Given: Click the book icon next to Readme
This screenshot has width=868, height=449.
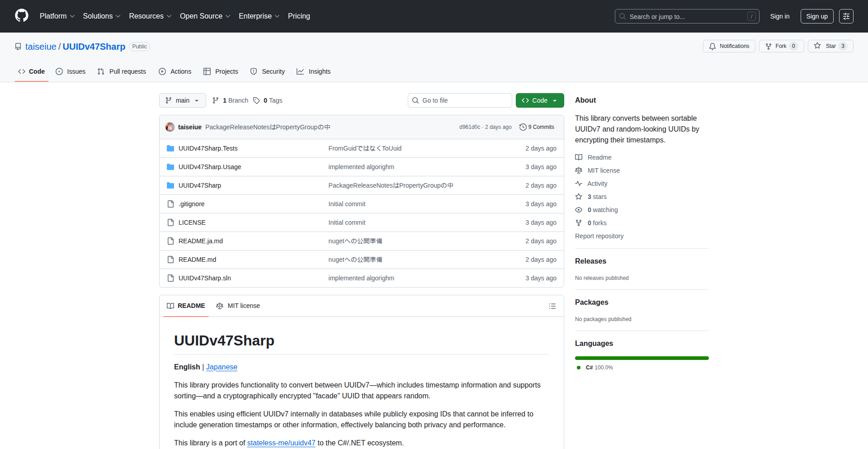Looking at the screenshot, I should [x=579, y=157].
